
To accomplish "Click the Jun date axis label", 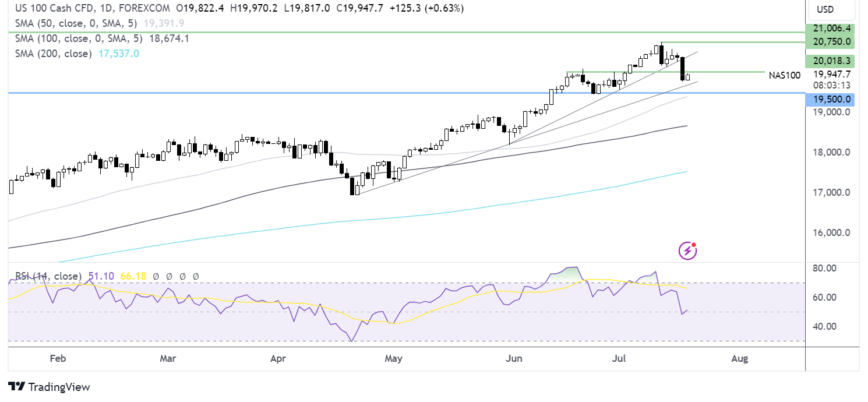I will pos(513,358).
